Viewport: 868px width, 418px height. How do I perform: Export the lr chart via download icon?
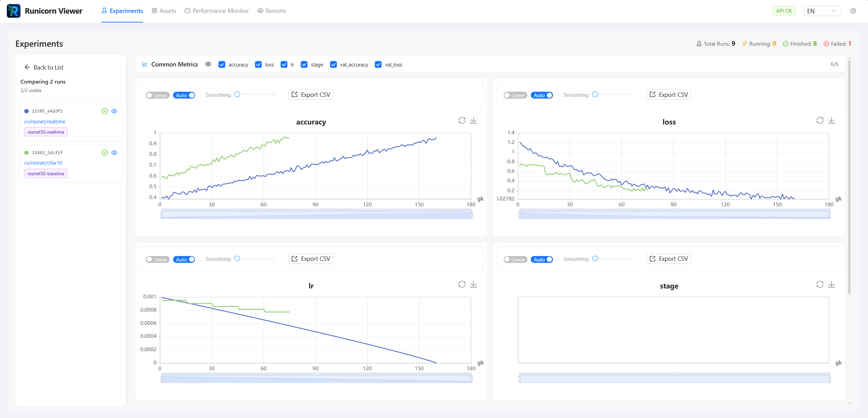click(x=473, y=284)
